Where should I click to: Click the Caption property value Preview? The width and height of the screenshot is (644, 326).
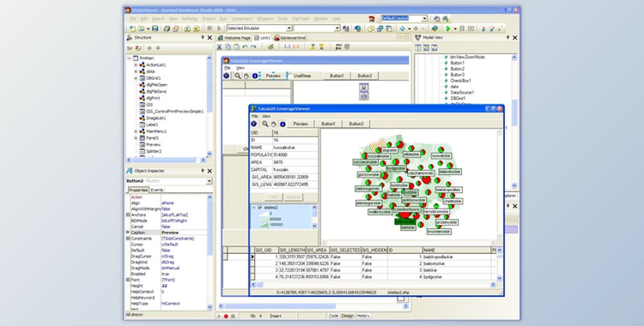click(184, 232)
